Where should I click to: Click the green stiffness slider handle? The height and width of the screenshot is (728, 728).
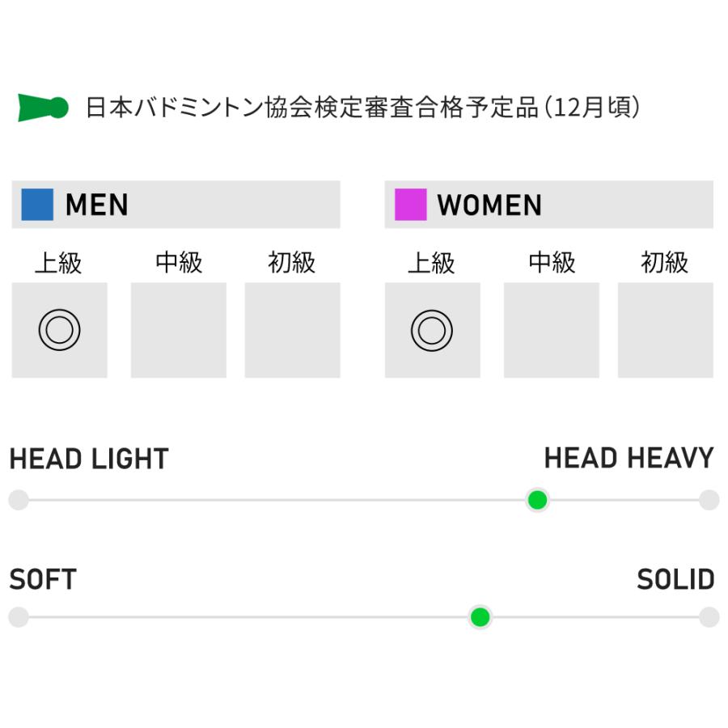coord(480,618)
